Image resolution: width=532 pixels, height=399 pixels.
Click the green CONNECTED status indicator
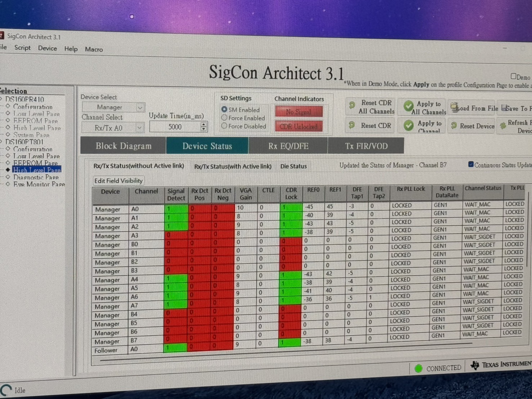[418, 368]
